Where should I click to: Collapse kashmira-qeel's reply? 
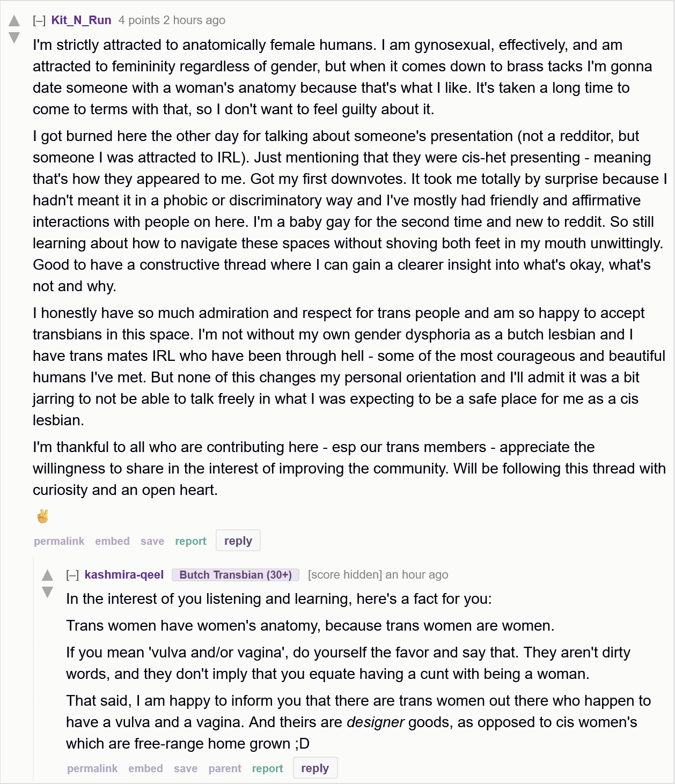coord(72,575)
